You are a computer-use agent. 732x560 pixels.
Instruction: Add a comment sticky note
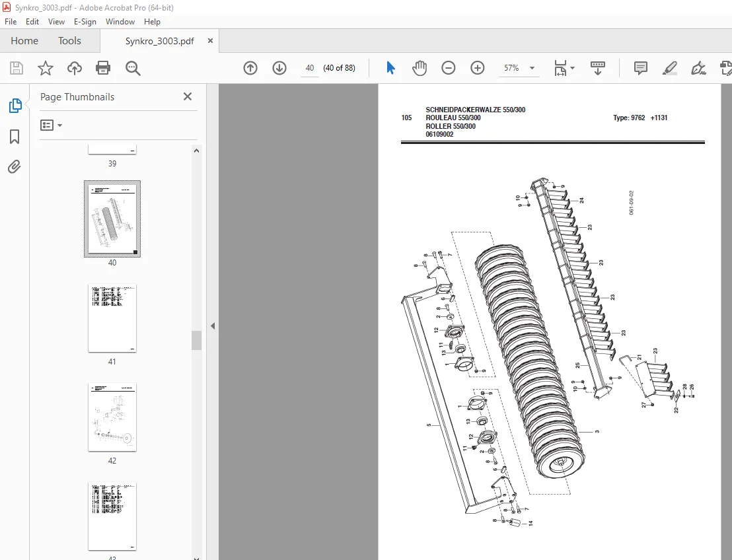coord(641,68)
